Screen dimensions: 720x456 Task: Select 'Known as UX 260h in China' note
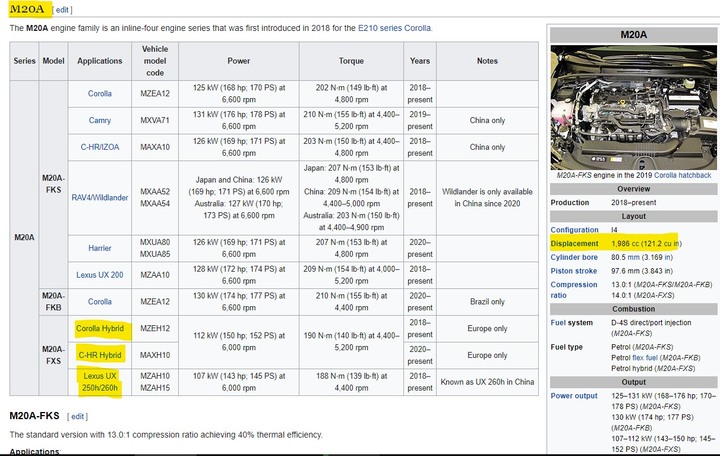pyautogui.click(x=487, y=382)
